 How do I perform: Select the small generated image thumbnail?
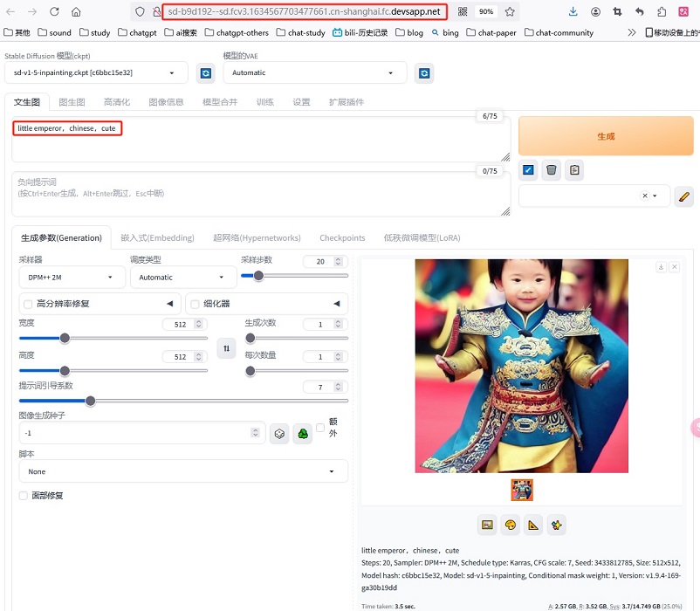tap(522, 490)
